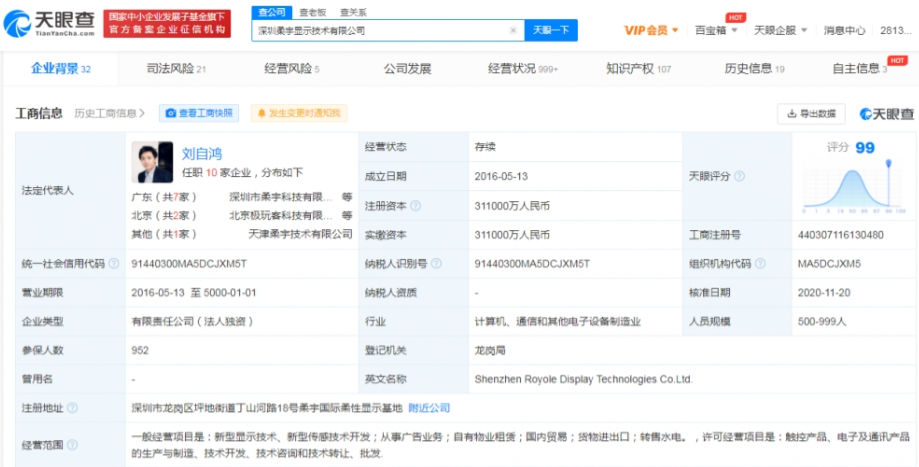Switch to 企业背景 tab
Screen dimensions: 919x467
[61, 69]
